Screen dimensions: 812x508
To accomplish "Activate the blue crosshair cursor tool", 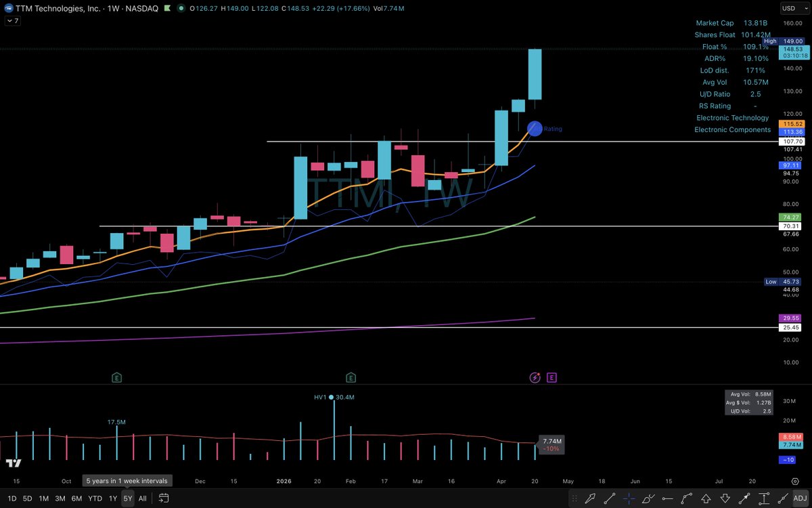I will (629, 499).
